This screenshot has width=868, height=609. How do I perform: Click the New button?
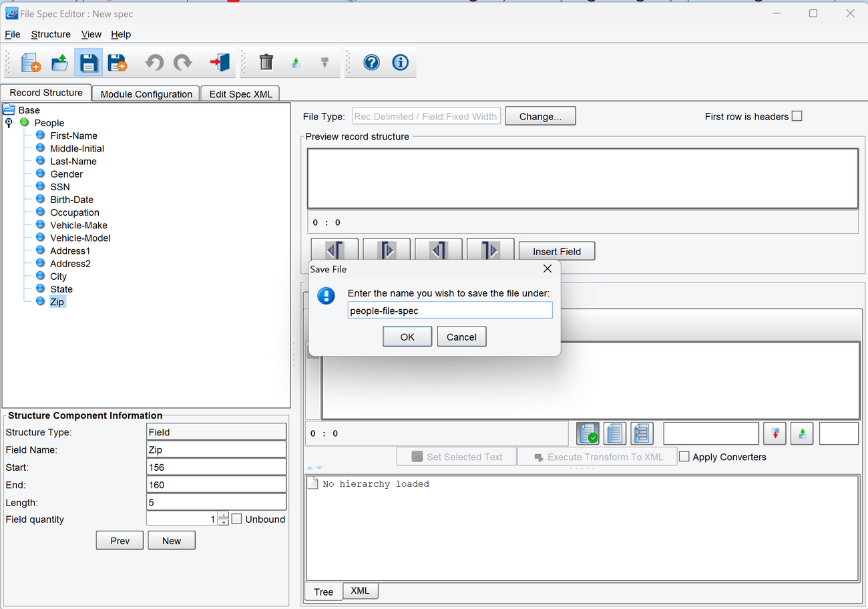[x=172, y=540]
